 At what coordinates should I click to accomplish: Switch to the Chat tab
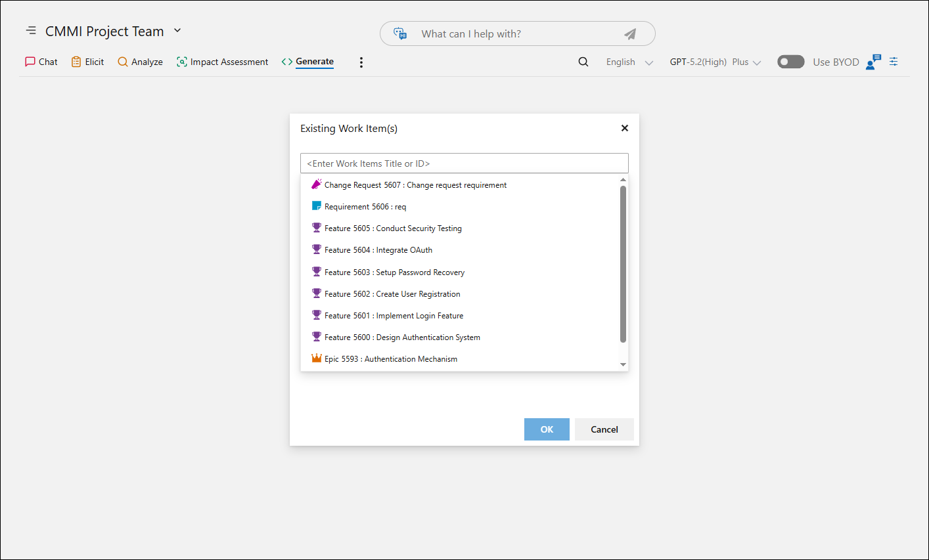(x=41, y=62)
